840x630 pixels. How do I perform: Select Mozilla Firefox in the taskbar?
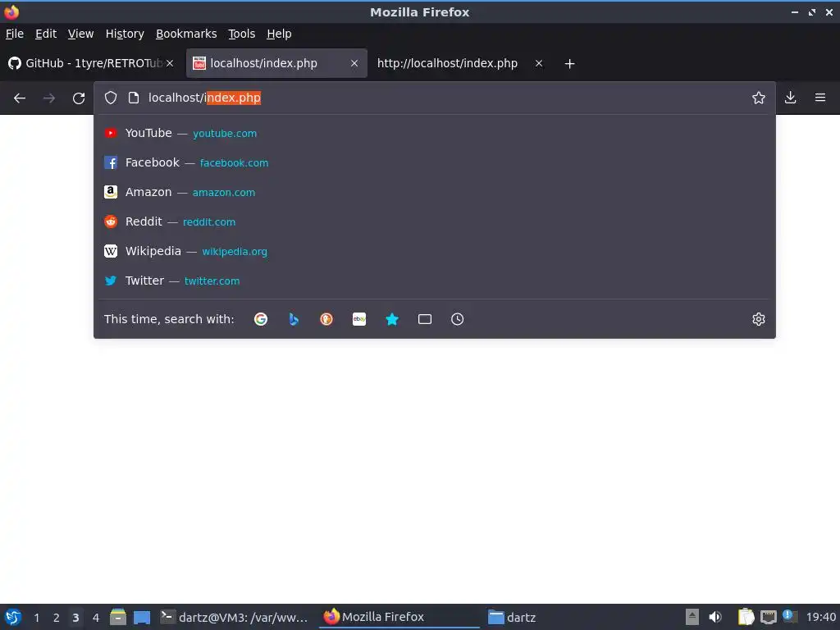pyautogui.click(x=399, y=617)
